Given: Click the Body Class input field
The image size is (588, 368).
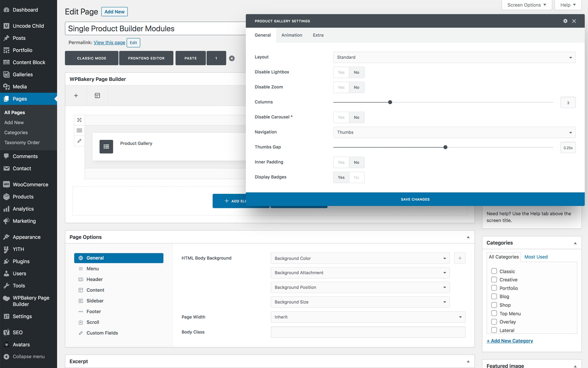Looking at the screenshot, I should click(x=368, y=332).
